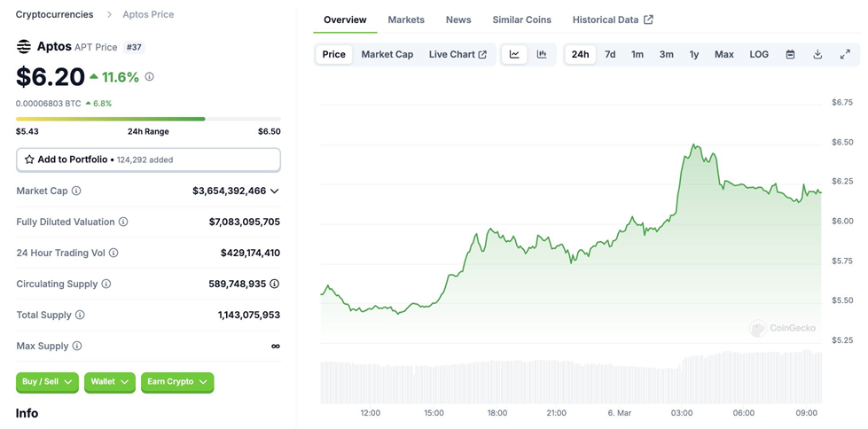
Task: Click the Aptos coin logo icon
Action: (23, 46)
